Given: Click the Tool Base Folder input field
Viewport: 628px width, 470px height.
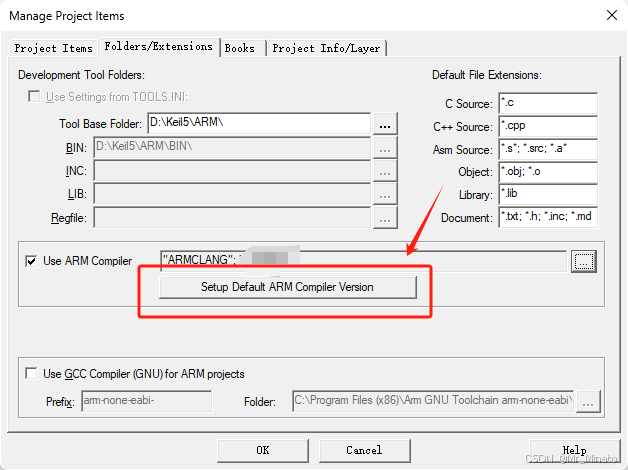Looking at the screenshot, I should pyautogui.click(x=259, y=123).
